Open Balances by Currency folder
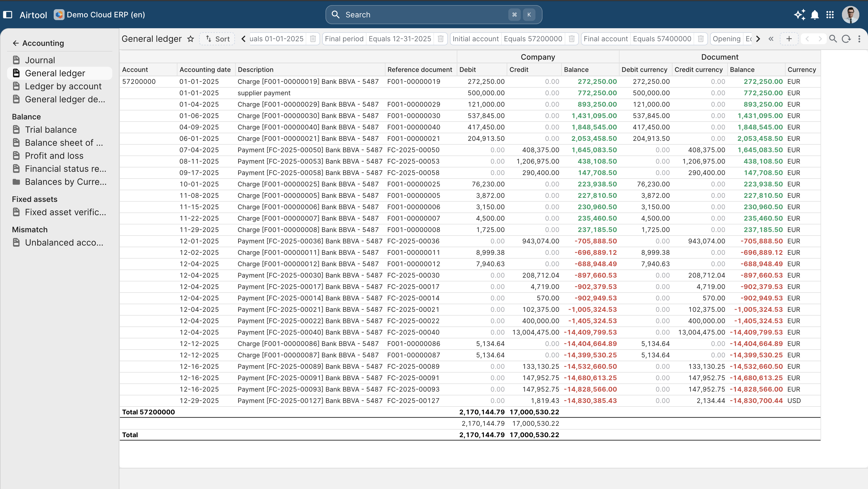The width and height of the screenshot is (868, 489). click(60, 182)
